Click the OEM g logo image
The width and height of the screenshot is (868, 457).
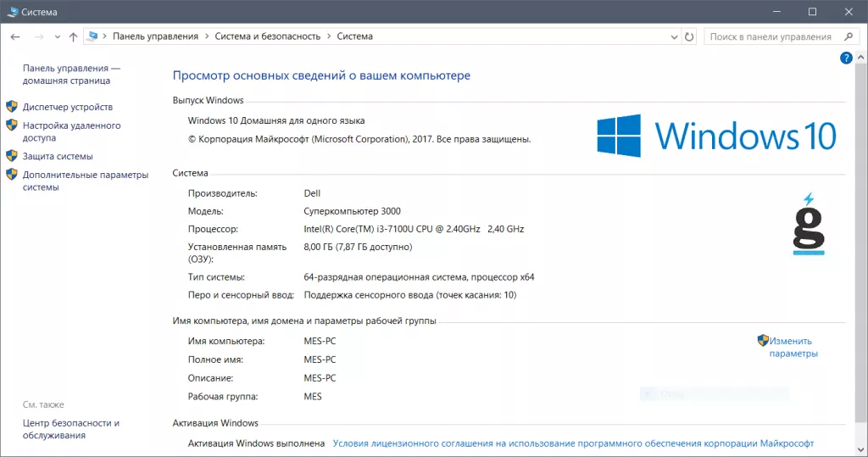click(x=809, y=224)
